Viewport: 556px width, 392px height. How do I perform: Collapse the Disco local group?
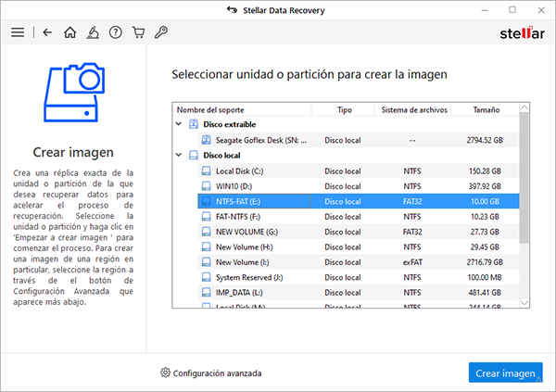[x=178, y=155]
